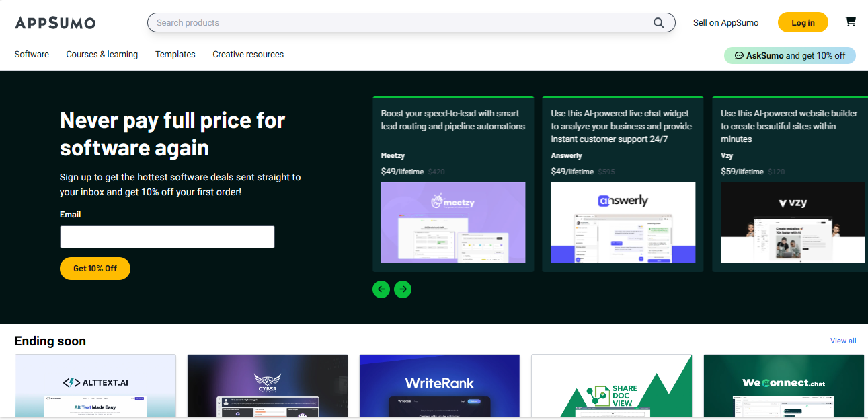Click the Meetzy product name
This screenshot has width=868, height=420.
393,155
